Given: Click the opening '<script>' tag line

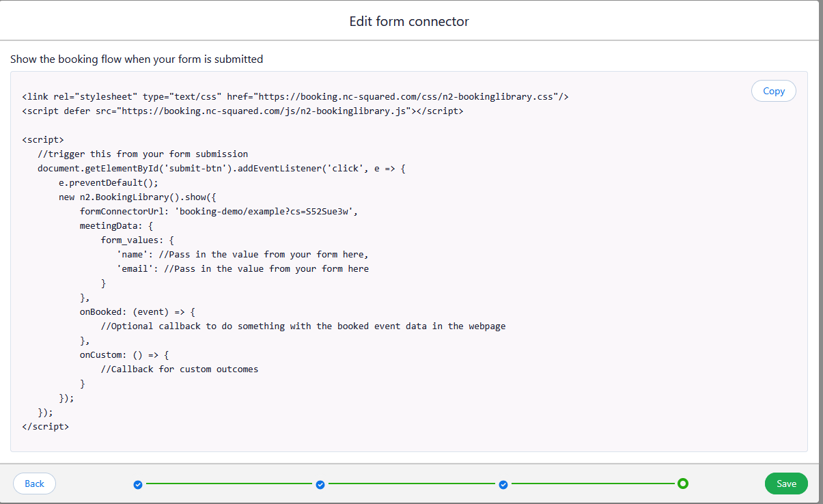Looking at the screenshot, I should click(x=43, y=139).
